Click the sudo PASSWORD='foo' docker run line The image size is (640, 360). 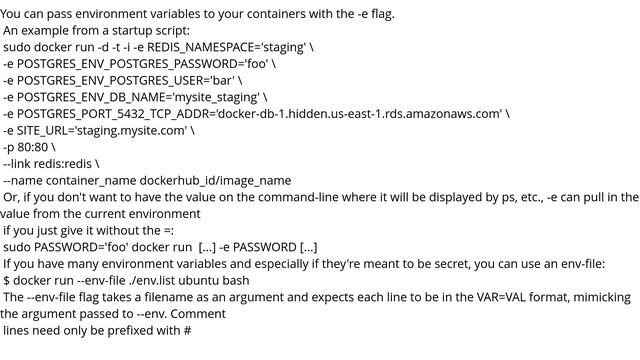click(160, 247)
